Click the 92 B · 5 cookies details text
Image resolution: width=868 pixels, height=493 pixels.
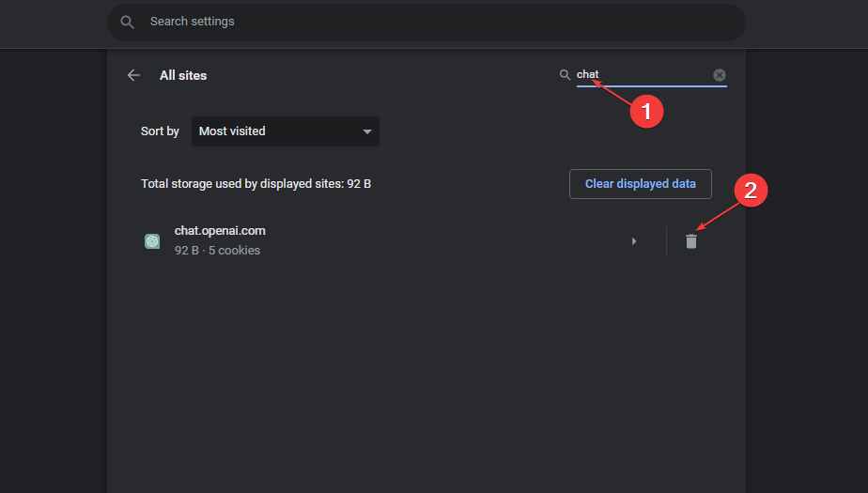point(217,251)
